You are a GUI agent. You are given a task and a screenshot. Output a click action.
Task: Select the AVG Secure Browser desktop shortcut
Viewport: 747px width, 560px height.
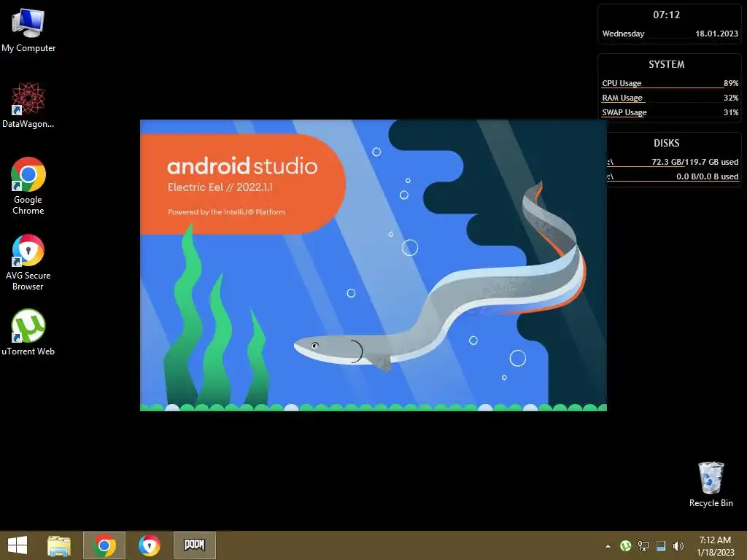pos(28,262)
